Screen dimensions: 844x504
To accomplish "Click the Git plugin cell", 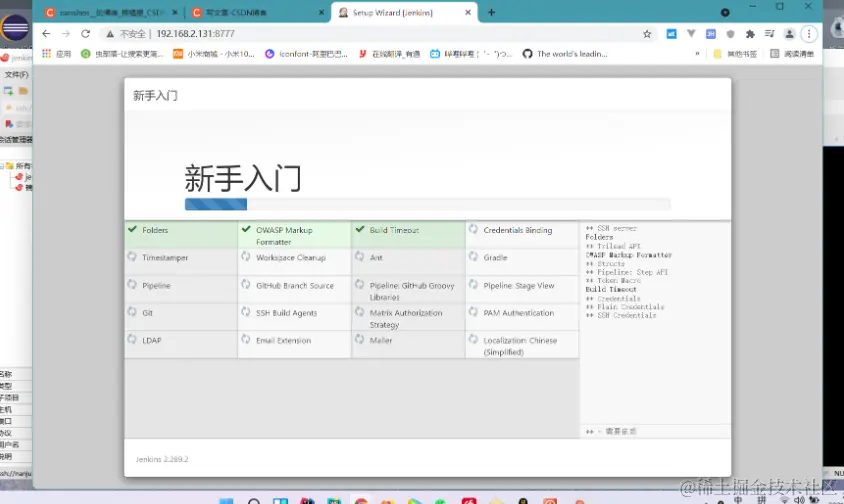I will (181, 317).
